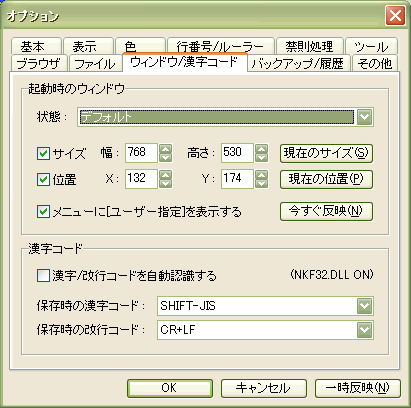This screenshot has height=408, width=411.
Task: Select the 行番号/ルーラー tab
Action: point(220,46)
